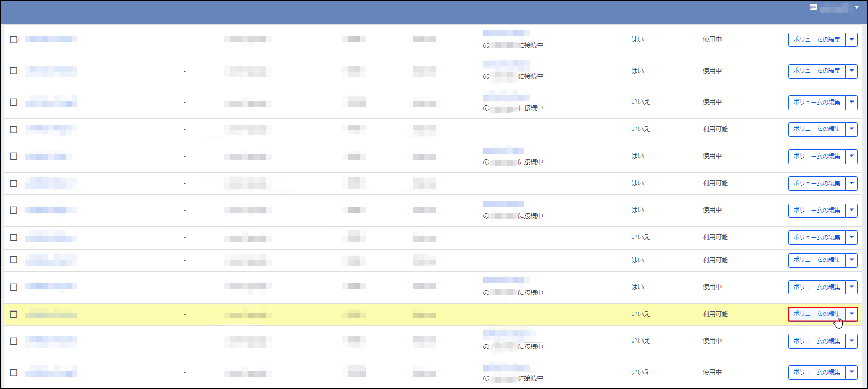Open the header project dropdown arrow

pyautogui.click(x=857, y=7)
